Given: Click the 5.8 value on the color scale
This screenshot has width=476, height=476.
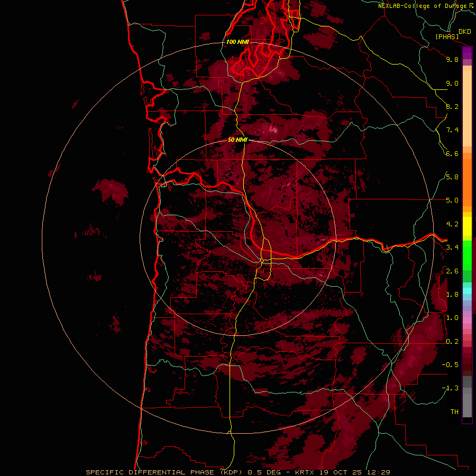Looking at the screenshot, I should pos(452,177).
